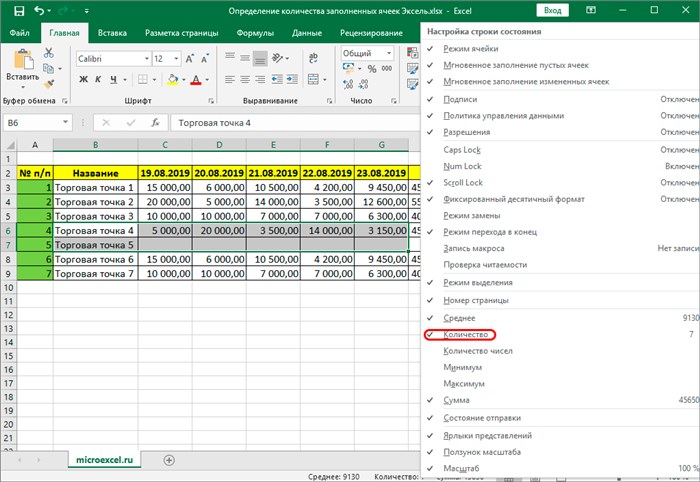Viewport: 700px width, 482px height.
Task: Open the Шрифт dialog launcher
Action: pyautogui.click(x=211, y=101)
